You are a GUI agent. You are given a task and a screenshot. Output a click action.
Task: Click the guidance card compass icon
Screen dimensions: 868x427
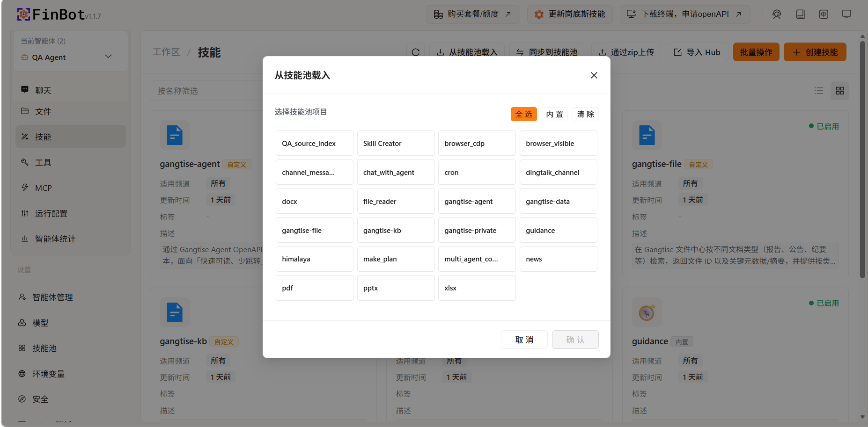point(647,312)
